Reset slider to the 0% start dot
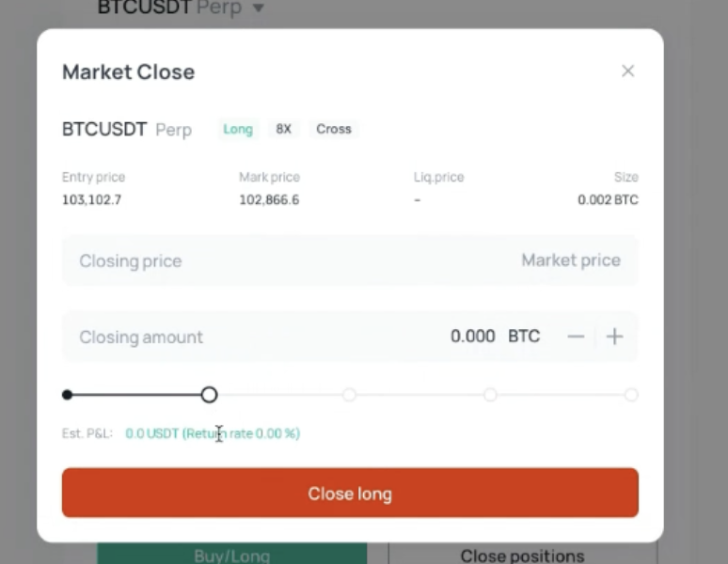728x564 pixels. point(68,395)
